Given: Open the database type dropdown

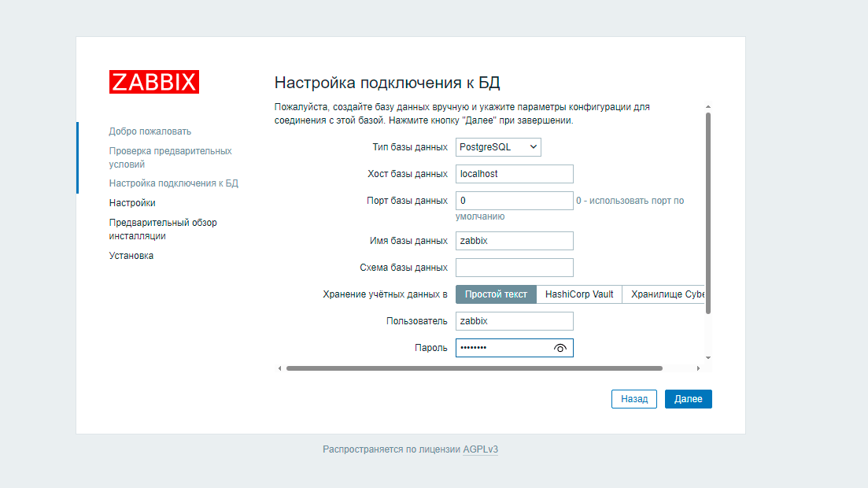Looking at the screenshot, I should point(498,147).
